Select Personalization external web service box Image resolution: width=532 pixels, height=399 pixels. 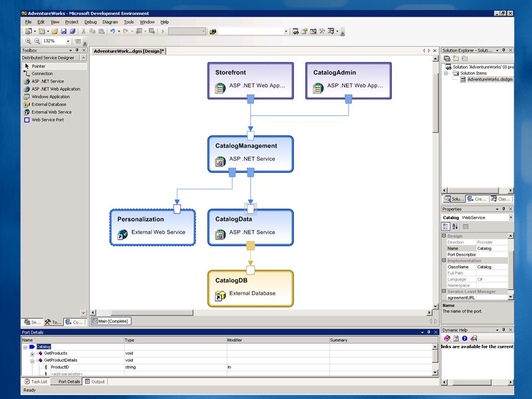(x=152, y=227)
